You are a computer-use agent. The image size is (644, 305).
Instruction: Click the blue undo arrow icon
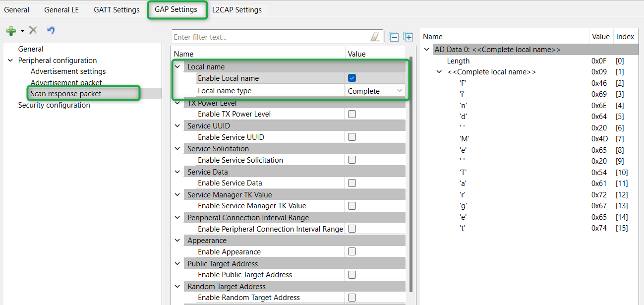(x=51, y=31)
